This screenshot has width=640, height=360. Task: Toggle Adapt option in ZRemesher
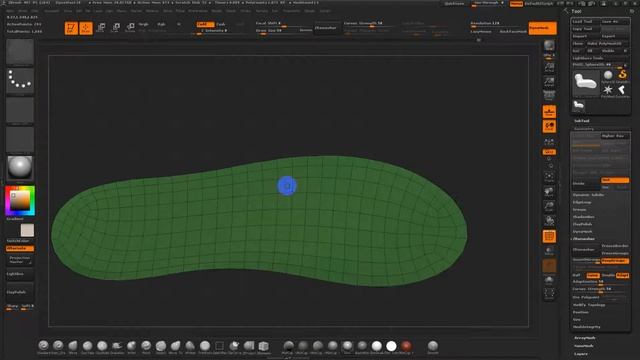click(x=622, y=276)
